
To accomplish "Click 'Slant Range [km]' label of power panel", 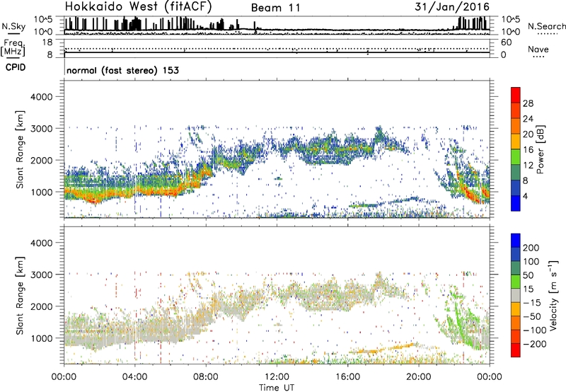I will pyautogui.click(x=21, y=149).
